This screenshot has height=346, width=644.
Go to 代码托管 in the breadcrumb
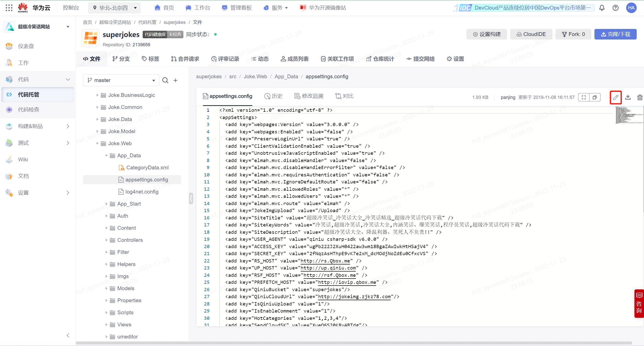(147, 22)
